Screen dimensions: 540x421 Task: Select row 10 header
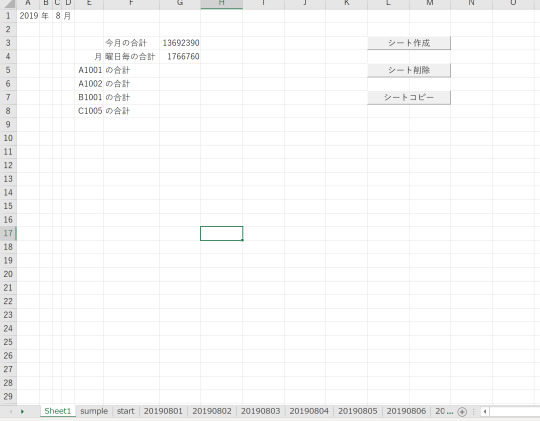[x=8, y=138]
